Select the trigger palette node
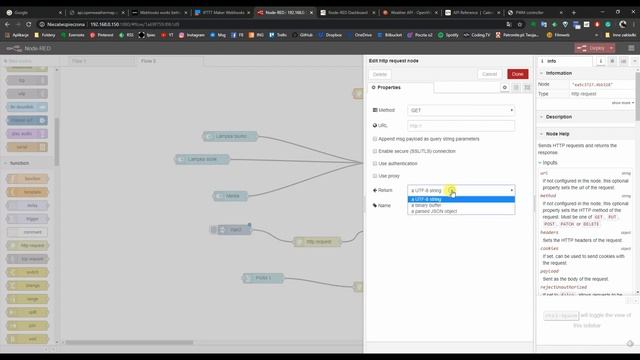Screen dimensions: 640x360 pos(27,219)
